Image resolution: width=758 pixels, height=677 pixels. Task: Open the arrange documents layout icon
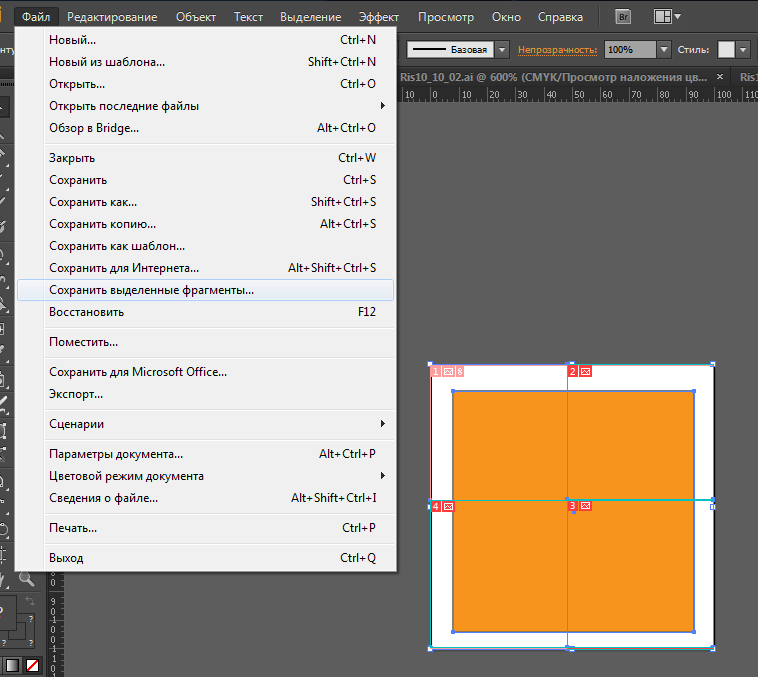[x=667, y=17]
